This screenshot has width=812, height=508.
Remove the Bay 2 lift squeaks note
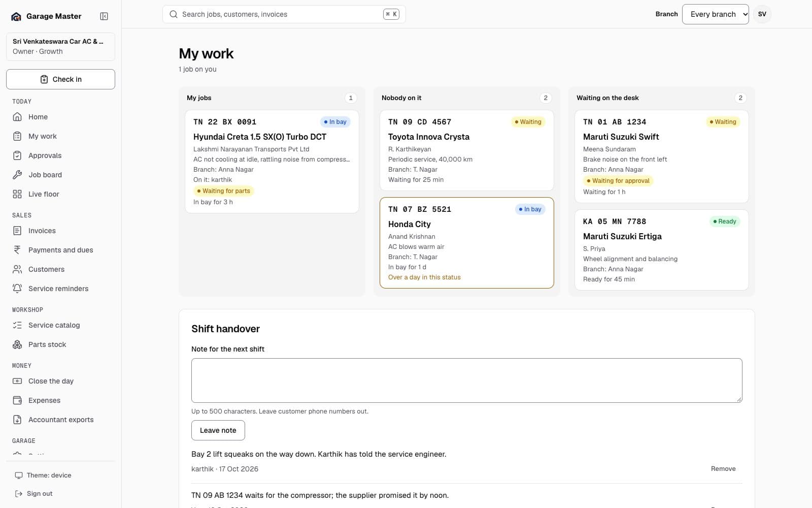(x=723, y=469)
